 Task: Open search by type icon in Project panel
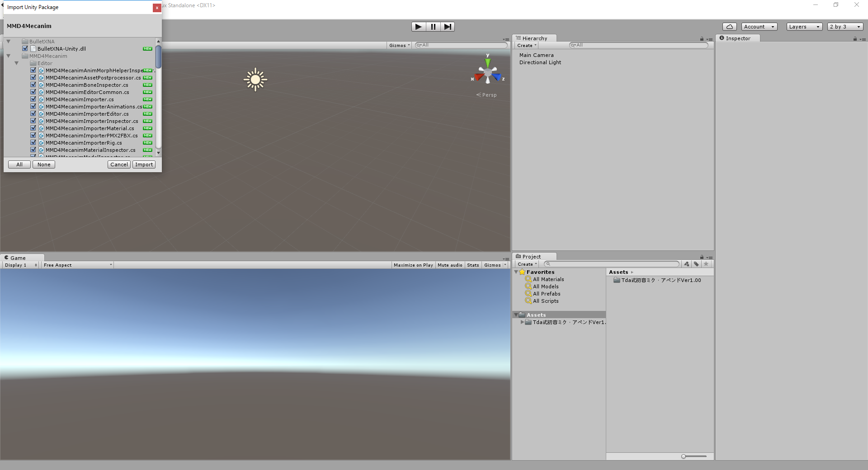(x=686, y=264)
